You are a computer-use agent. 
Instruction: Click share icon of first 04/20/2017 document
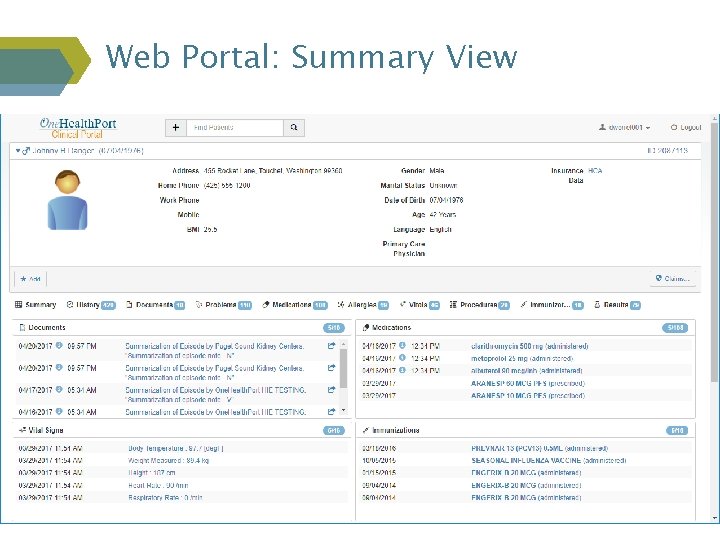(332, 346)
